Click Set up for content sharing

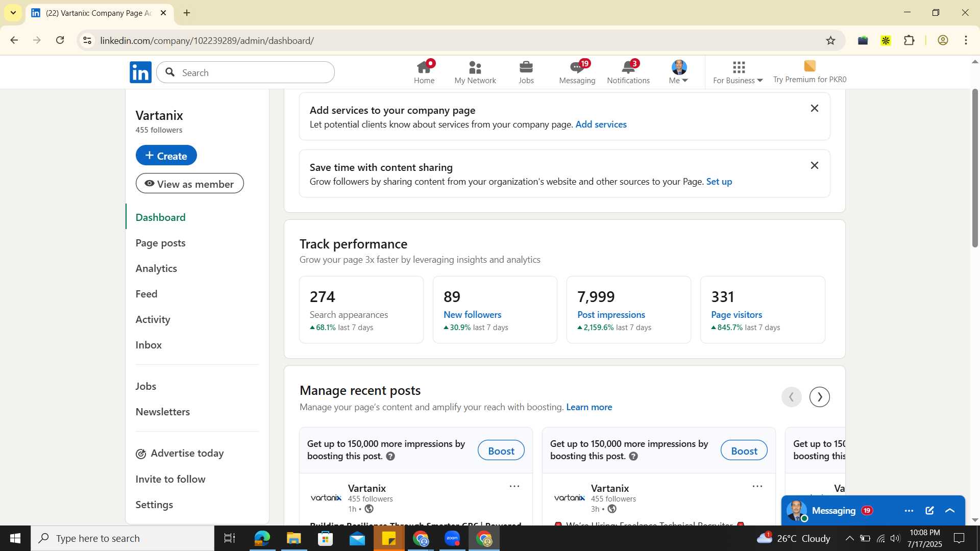point(719,182)
